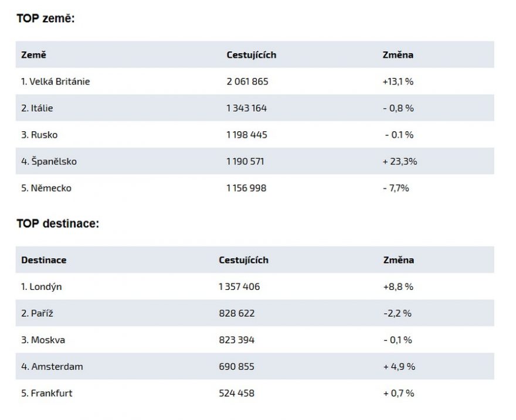Viewport: 516px width, 420px height.
Task: Click the 'TOP země:' heading
Action: click(x=45, y=18)
